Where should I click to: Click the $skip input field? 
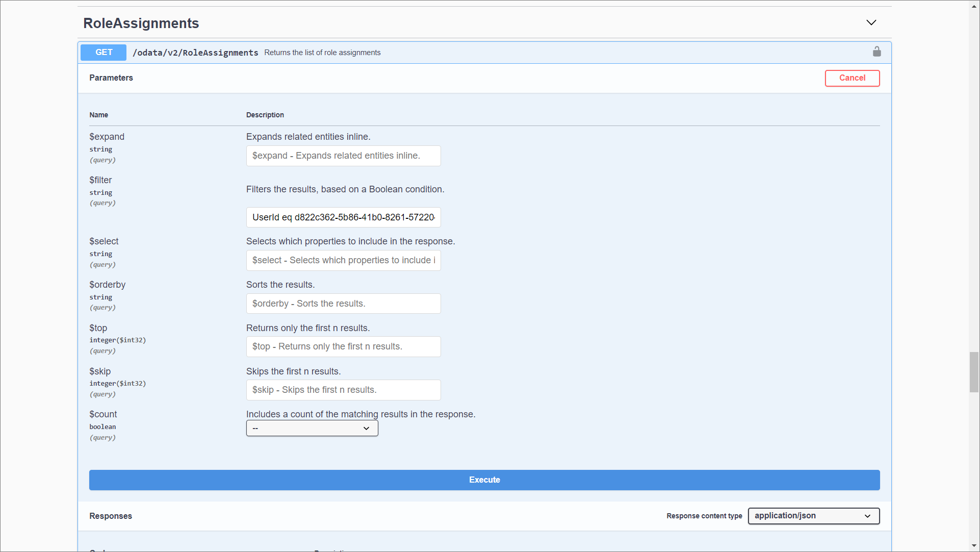pyautogui.click(x=343, y=390)
